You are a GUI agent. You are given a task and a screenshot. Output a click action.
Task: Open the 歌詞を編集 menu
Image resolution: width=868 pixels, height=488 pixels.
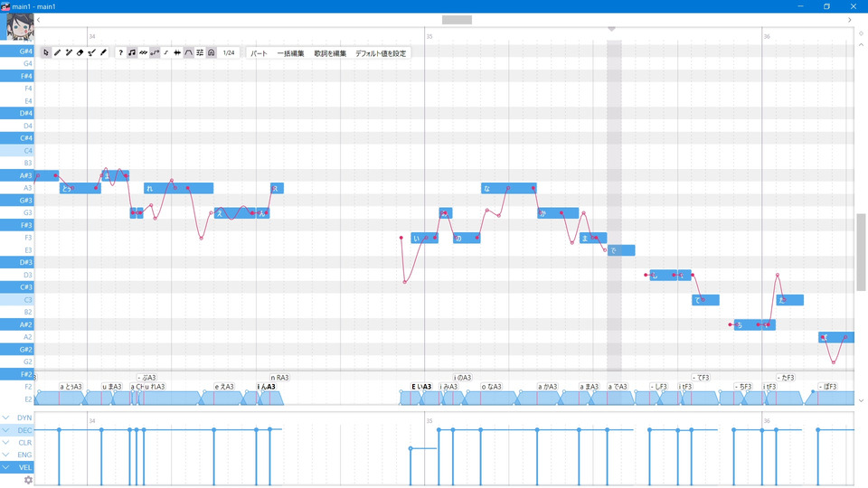[x=331, y=53]
